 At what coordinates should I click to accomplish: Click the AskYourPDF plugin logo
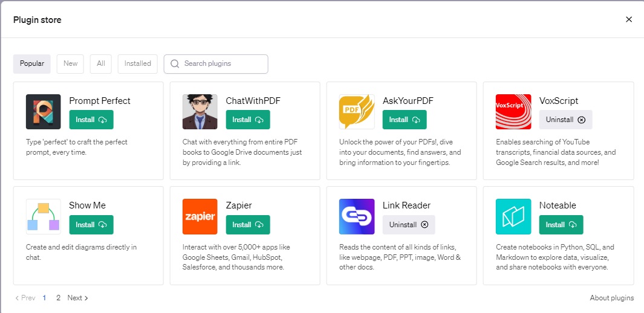click(357, 112)
